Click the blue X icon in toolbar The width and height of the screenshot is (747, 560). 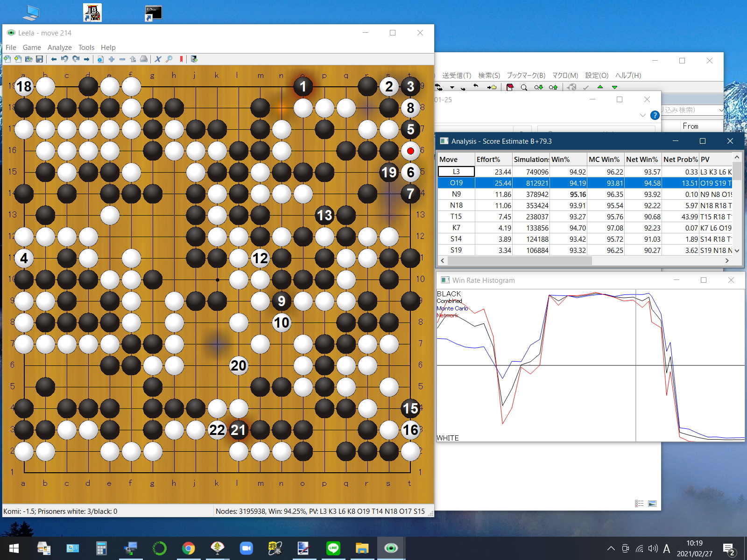[158, 59]
